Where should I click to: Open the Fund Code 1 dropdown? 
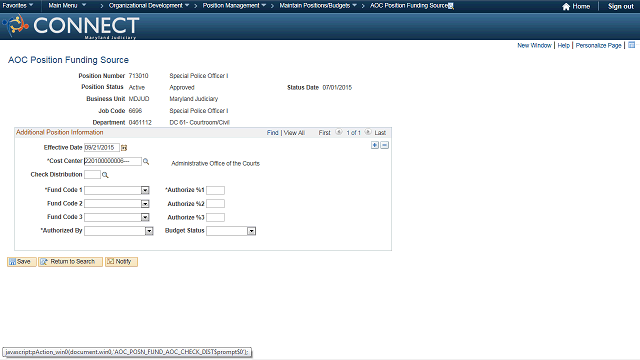[145, 190]
